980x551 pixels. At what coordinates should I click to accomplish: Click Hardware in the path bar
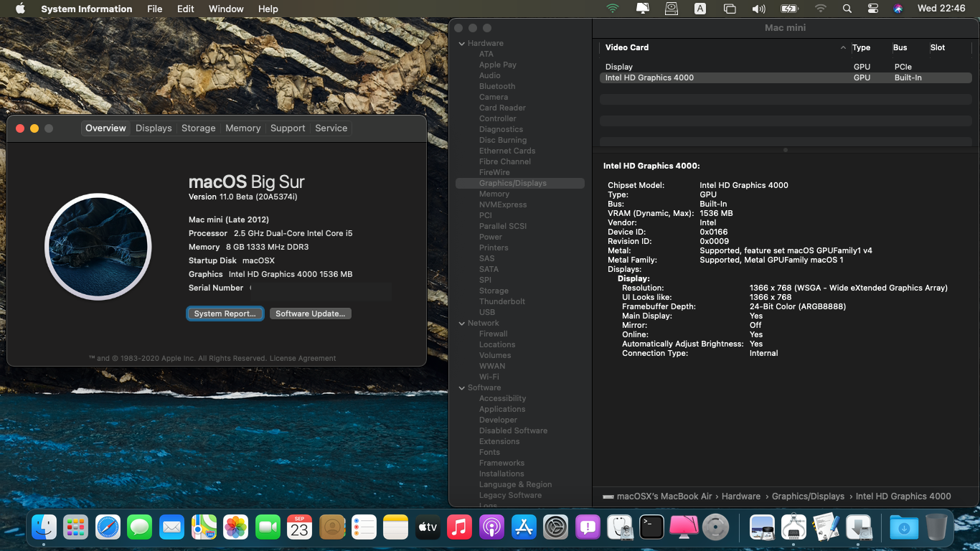pyautogui.click(x=741, y=496)
